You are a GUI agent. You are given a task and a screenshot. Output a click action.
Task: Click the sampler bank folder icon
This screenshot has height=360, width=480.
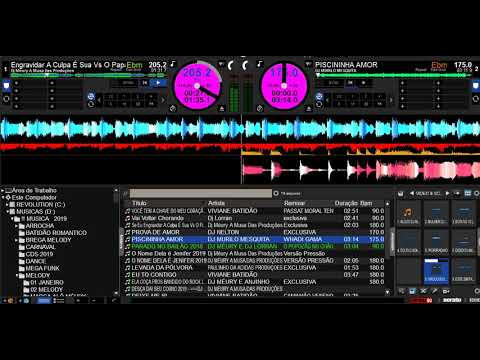tap(401, 194)
